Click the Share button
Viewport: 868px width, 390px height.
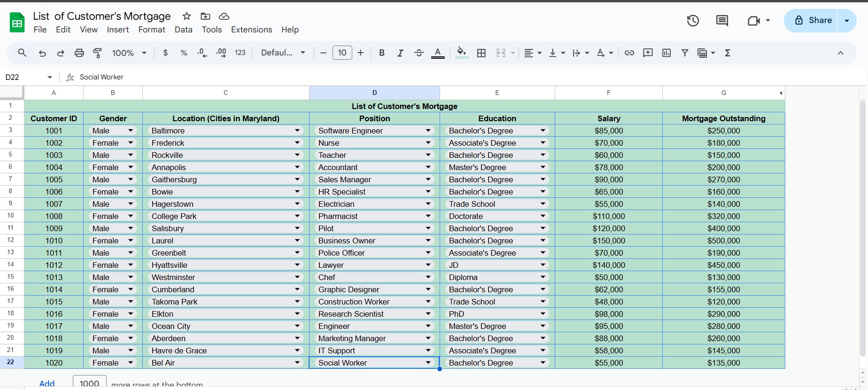coord(811,21)
